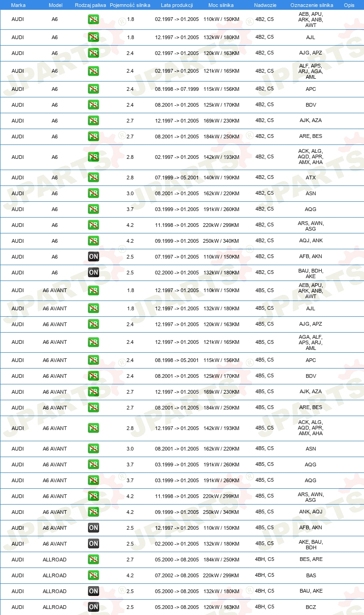
Task: Click the petrol icon for A6 AVANT ANK, AQJ
Action: (x=94, y=512)
